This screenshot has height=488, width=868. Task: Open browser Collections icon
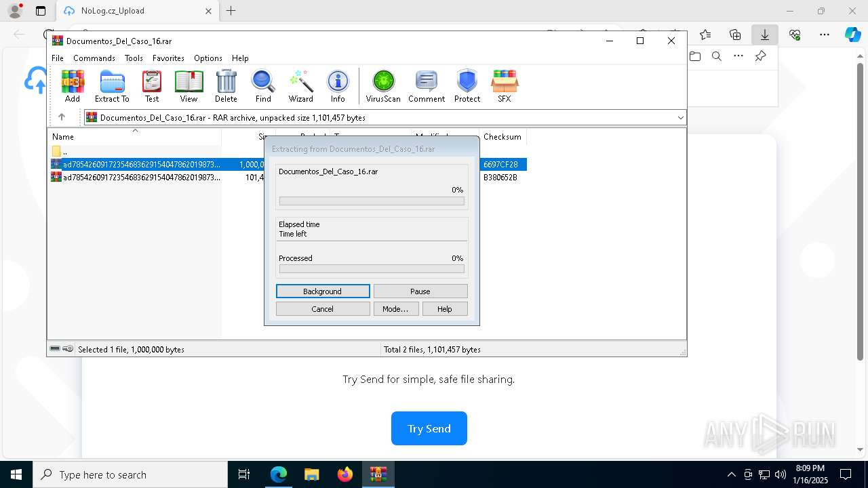pos(735,35)
